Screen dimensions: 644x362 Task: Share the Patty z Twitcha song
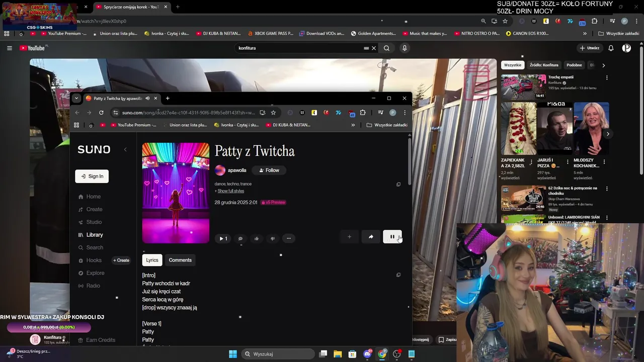pos(371,237)
